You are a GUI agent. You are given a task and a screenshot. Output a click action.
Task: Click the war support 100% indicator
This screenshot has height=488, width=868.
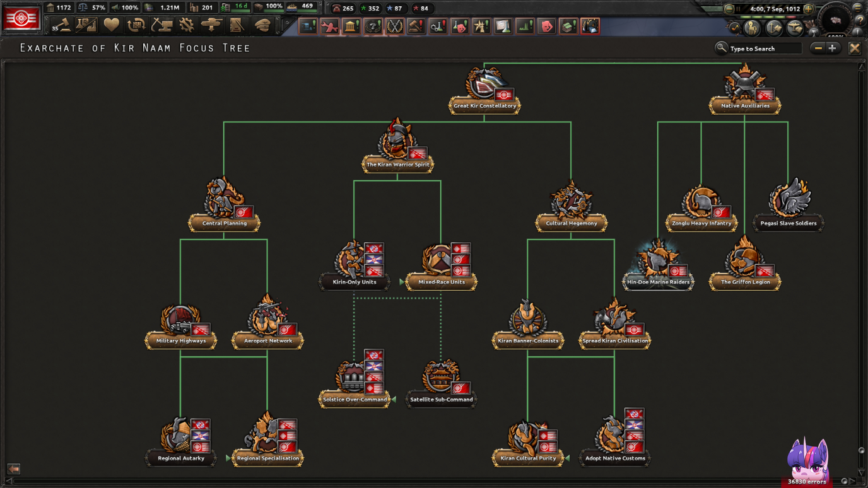pos(124,8)
